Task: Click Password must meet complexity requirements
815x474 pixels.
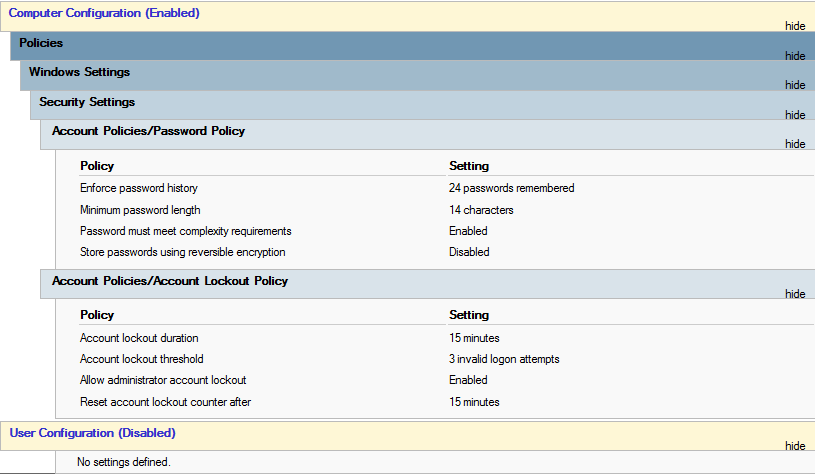Action: click(x=185, y=231)
